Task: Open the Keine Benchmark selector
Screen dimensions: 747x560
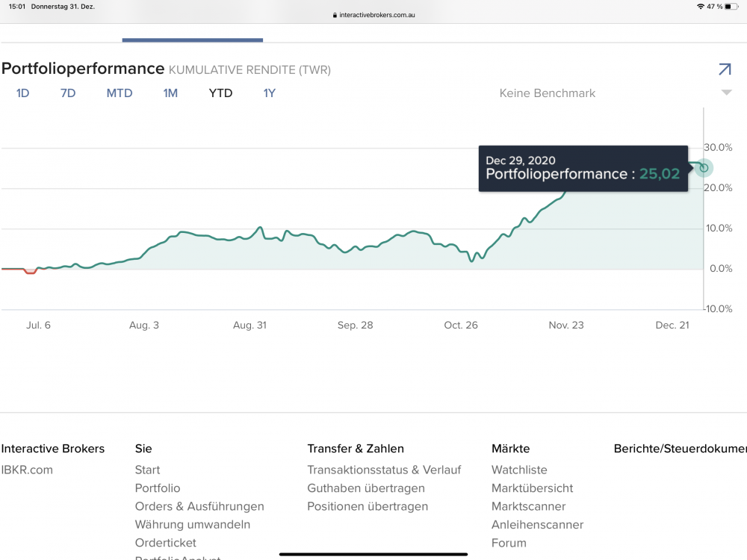Action: pos(547,93)
